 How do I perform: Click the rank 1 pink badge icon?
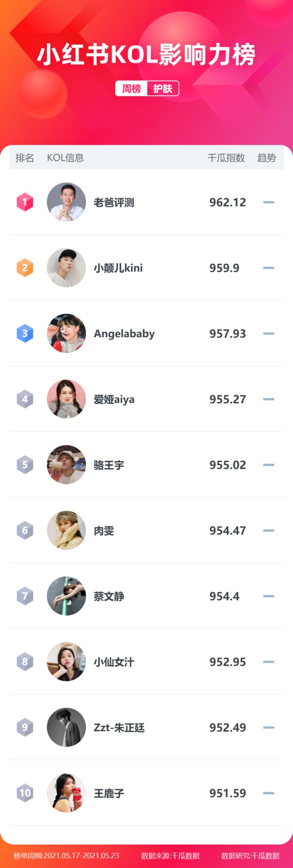coord(25,202)
